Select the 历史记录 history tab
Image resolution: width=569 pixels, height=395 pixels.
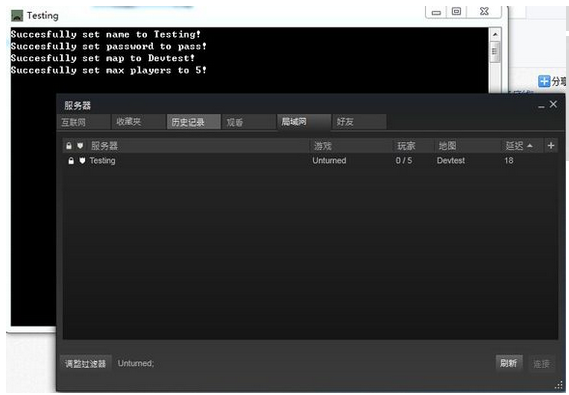193,122
